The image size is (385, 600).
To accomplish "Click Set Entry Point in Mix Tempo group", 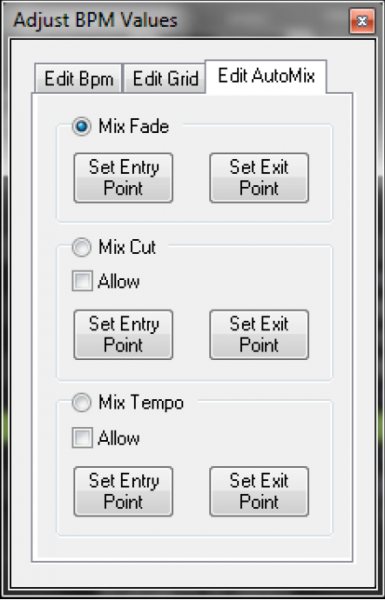I will point(123,492).
